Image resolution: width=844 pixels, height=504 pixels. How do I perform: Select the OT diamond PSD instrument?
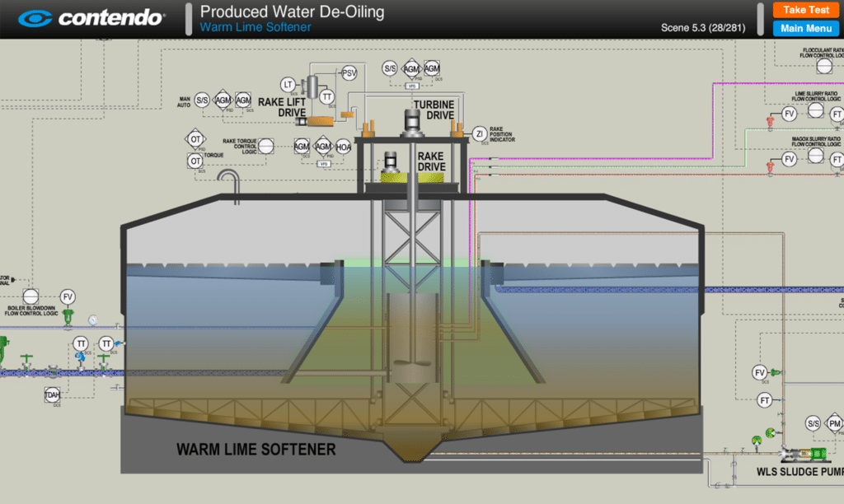195,139
